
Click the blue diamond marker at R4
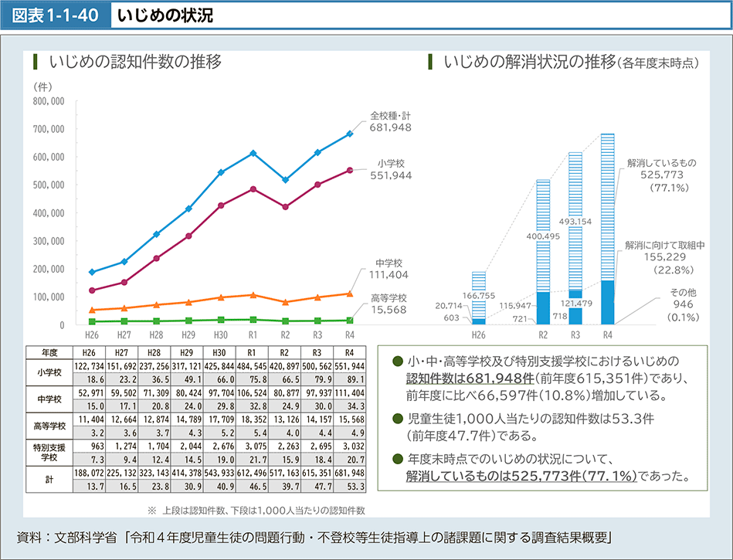click(349, 134)
